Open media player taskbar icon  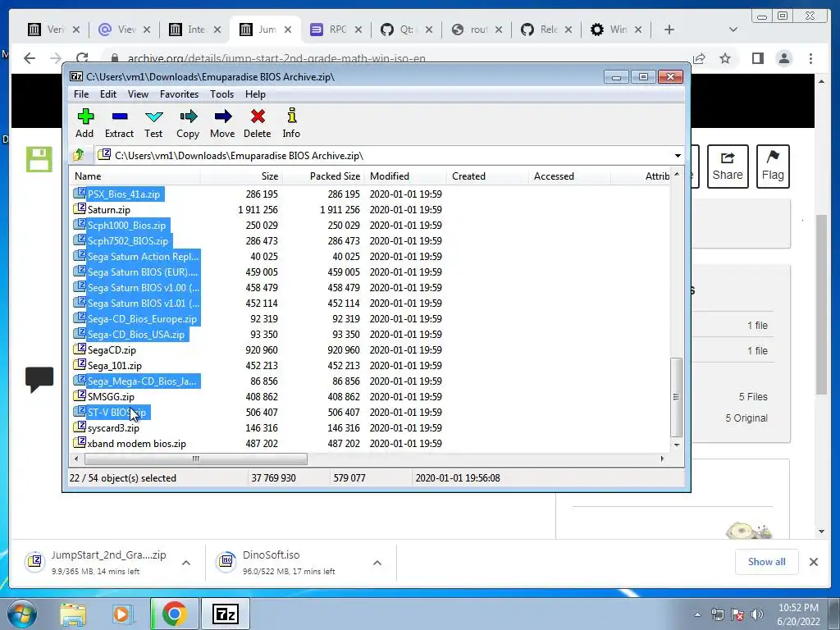click(121, 614)
